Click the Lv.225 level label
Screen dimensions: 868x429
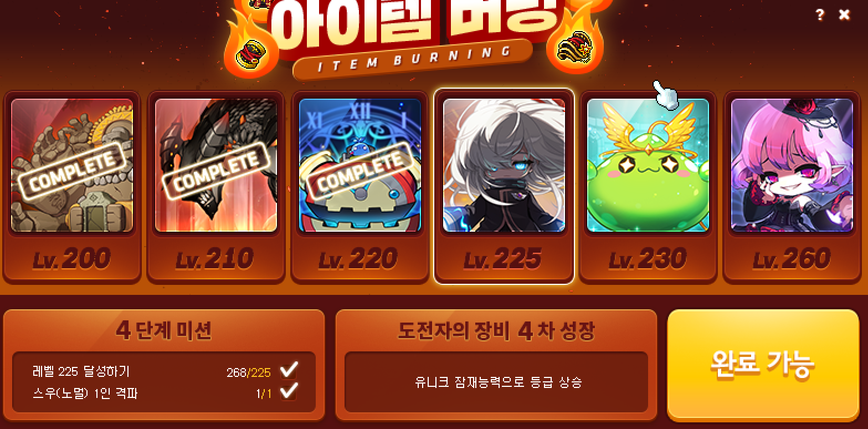(x=502, y=259)
